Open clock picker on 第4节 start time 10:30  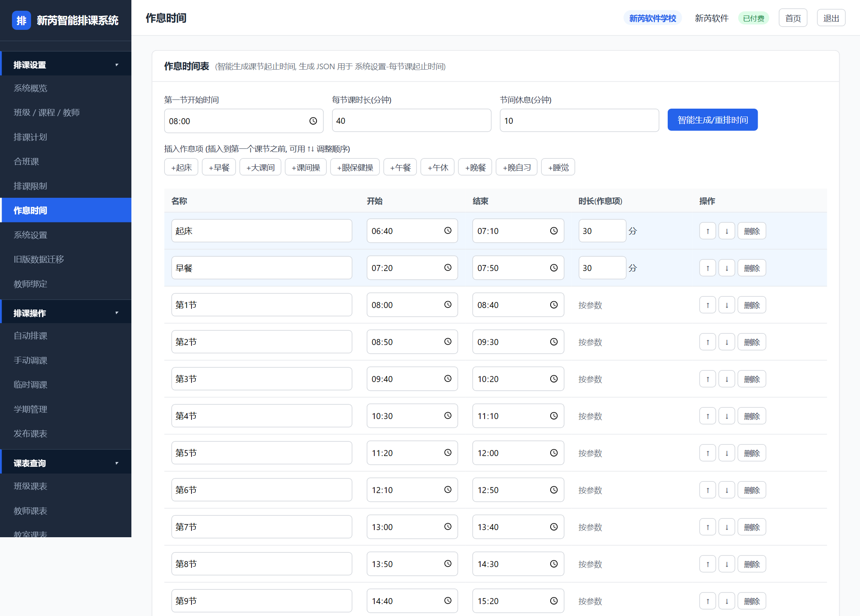click(448, 416)
